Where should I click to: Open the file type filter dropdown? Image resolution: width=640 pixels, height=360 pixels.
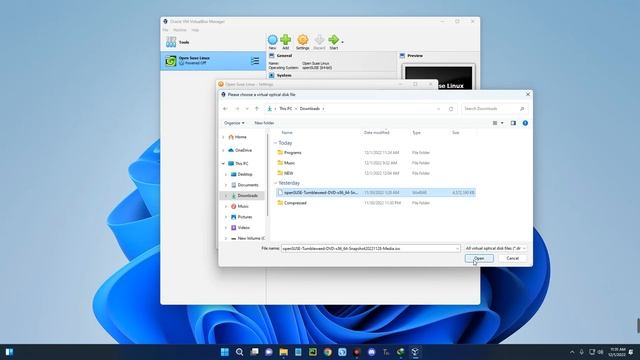pos(496,248)
